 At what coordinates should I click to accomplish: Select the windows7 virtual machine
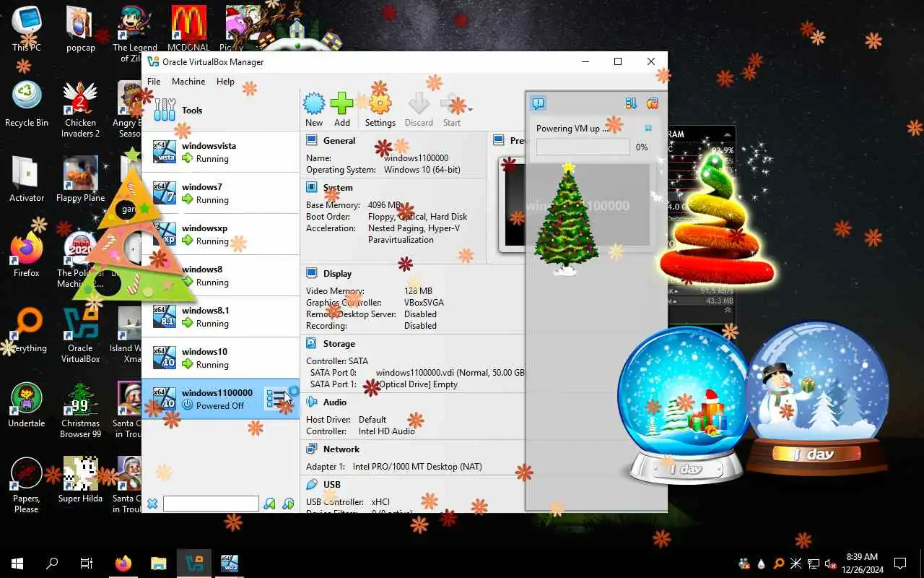point(220,193)
